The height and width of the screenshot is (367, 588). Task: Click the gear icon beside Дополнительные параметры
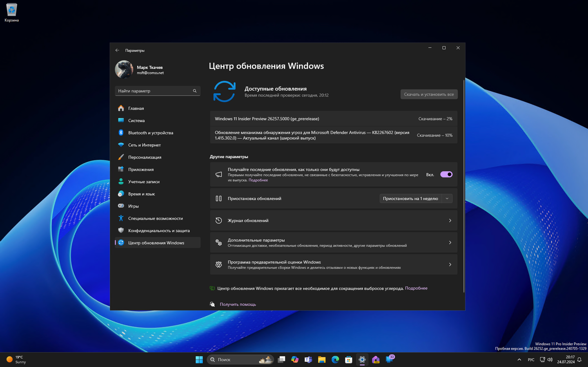coord(218,242)
